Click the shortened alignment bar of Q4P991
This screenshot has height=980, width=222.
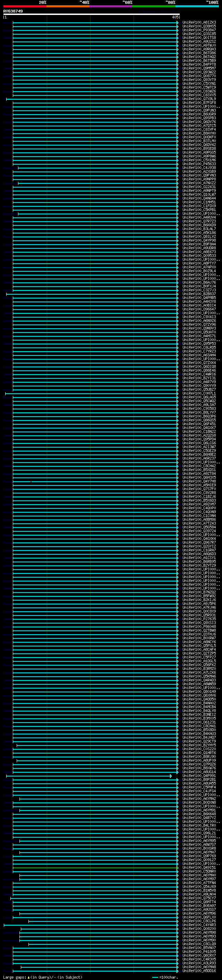[89, 776]
